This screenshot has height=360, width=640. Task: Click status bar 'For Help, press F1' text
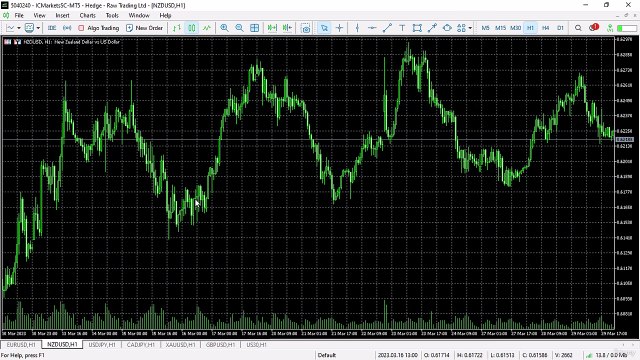[x=23, y=355]
